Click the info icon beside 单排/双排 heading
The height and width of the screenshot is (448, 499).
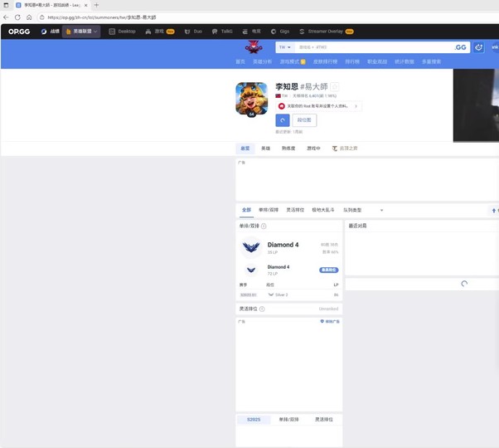point(264,226)
